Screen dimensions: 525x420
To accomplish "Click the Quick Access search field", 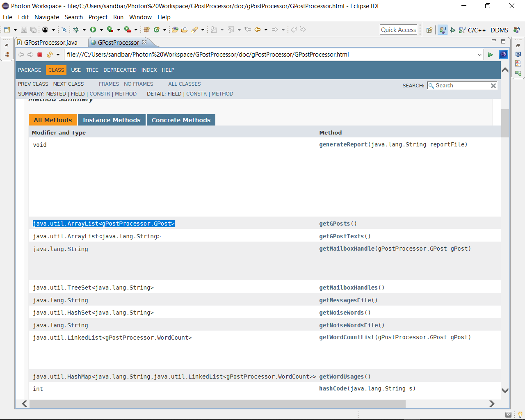I will [398, 30].
